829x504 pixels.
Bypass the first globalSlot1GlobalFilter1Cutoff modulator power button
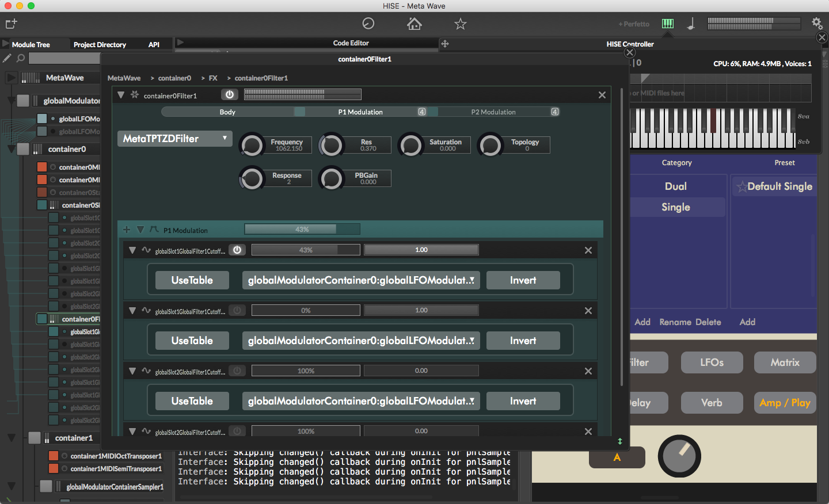coord(237,250)
